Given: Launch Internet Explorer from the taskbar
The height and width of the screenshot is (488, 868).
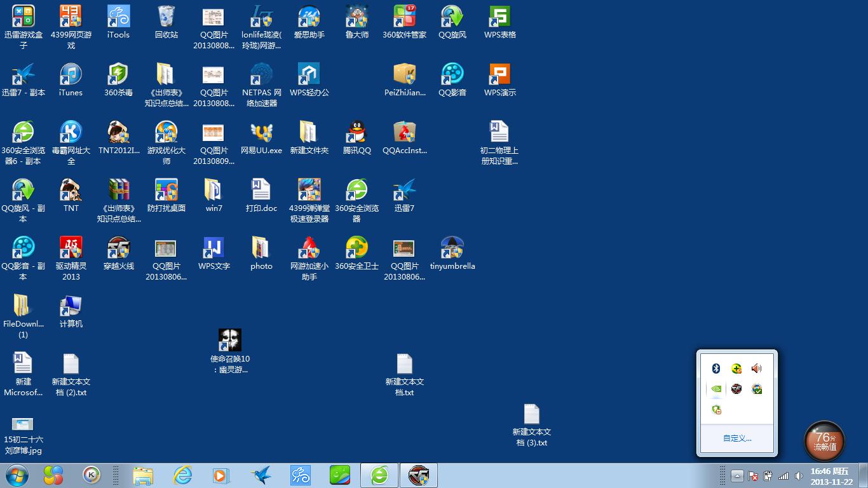Looking at the screenshot, I should [x=183, y=475].
